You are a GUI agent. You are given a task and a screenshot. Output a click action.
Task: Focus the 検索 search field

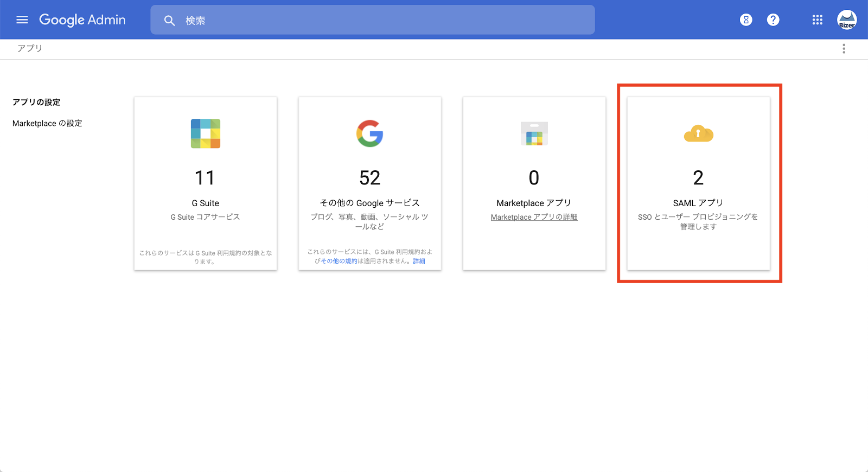point(372,20)
